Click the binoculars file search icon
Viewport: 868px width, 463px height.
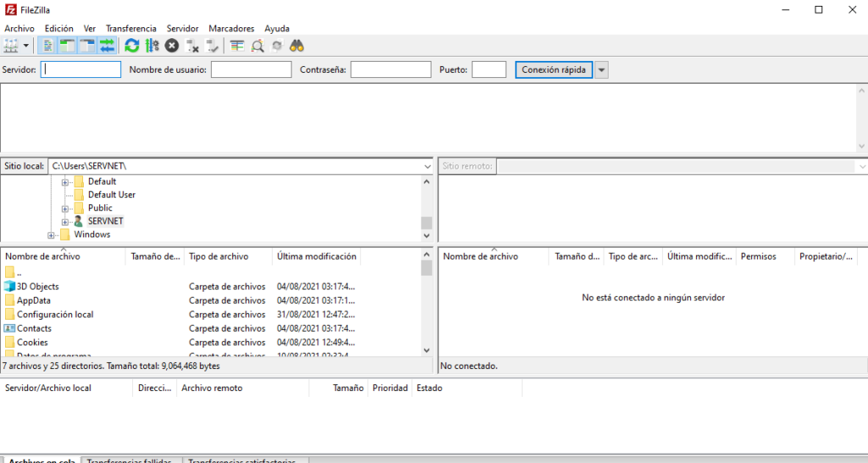[x=297, y=45]
